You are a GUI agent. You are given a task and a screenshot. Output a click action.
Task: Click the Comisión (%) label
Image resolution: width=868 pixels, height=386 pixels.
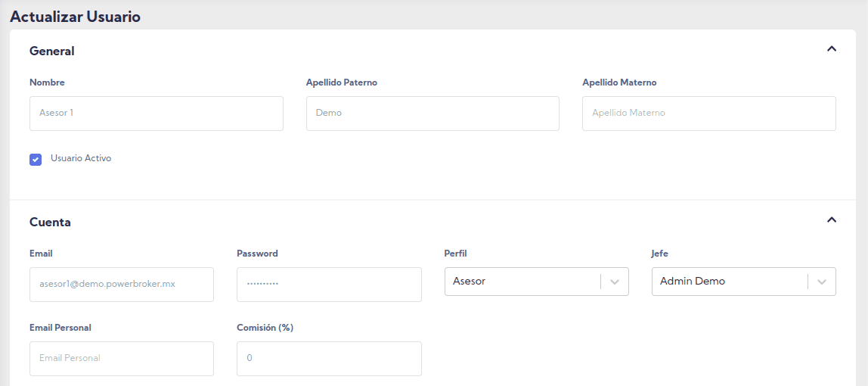coord(265,328)
